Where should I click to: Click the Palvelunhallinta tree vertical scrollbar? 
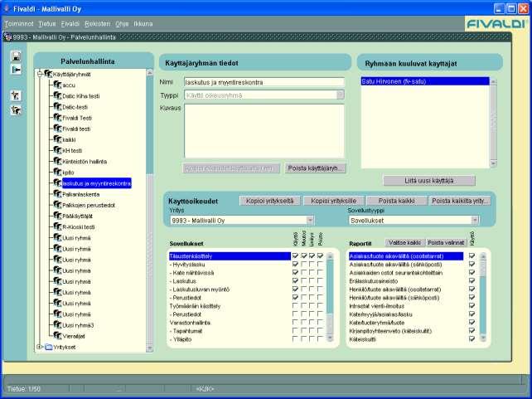click(x=150, y=211)
